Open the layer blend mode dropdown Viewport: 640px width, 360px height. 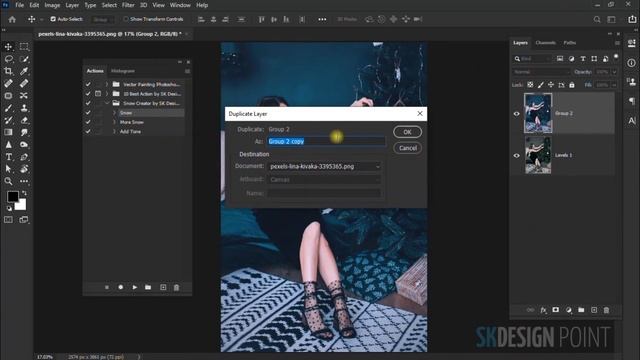pos(541,72)
